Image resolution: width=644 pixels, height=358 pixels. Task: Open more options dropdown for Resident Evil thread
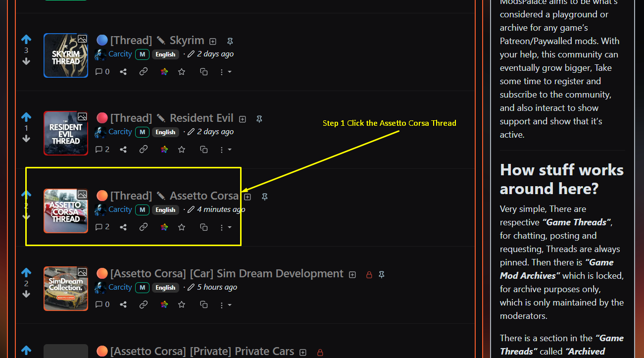click(x=225, y=150)
